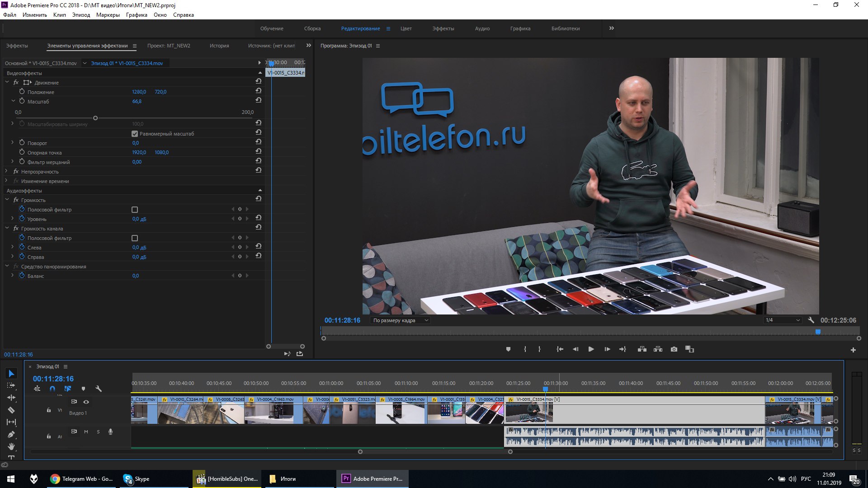The image size is (868, 488).
Task: Click the Extract button in Program monitor
Action: point(658,349)
